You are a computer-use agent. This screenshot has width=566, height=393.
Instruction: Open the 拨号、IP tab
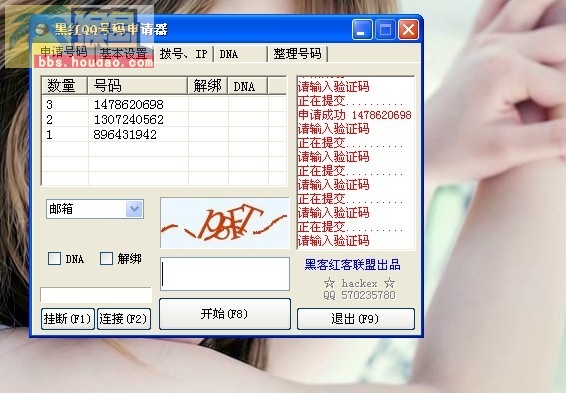click(x=184, y=54)
